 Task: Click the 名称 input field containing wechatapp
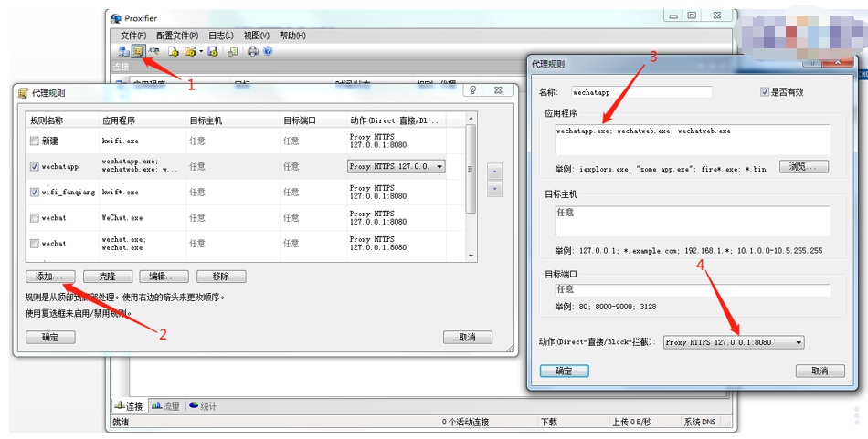[640, 92]
